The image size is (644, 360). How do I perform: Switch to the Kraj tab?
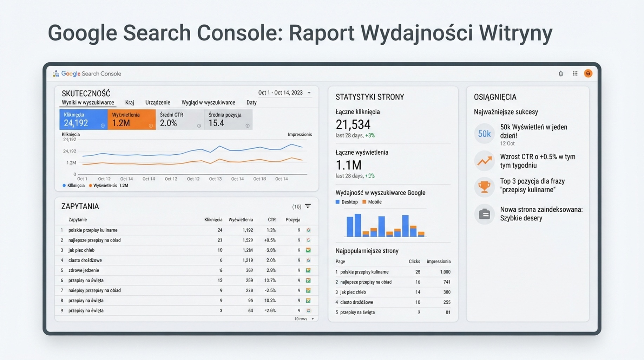pos(130,103)
